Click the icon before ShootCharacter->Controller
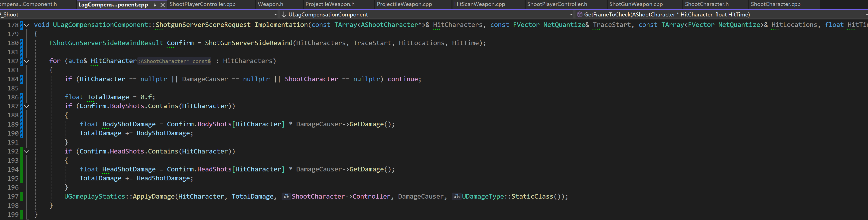The height and width of the screenshot is (220, 868). click(x=287, y=196)
